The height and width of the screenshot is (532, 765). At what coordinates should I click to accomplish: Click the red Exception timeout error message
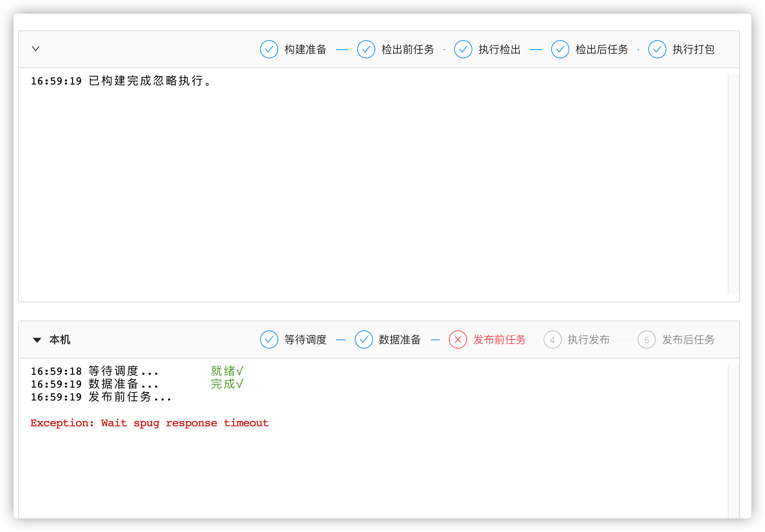[149, 423]
